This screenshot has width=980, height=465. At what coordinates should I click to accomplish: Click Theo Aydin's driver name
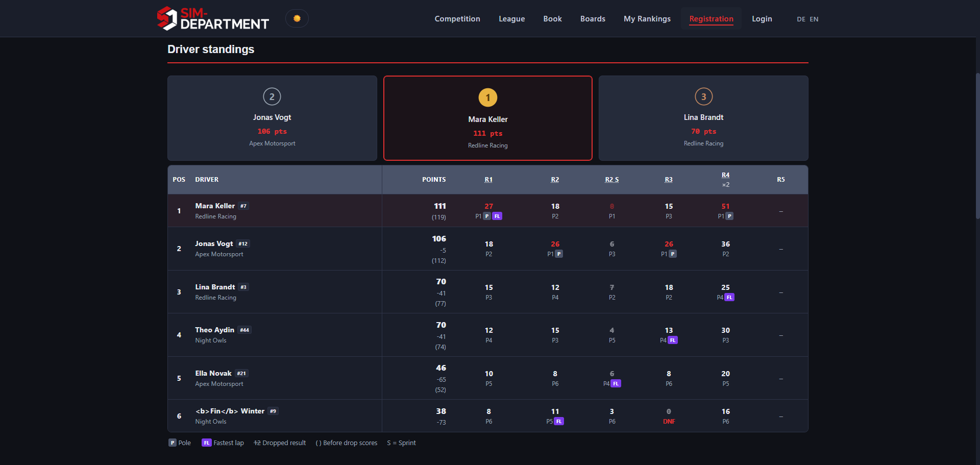pos(214,330)
